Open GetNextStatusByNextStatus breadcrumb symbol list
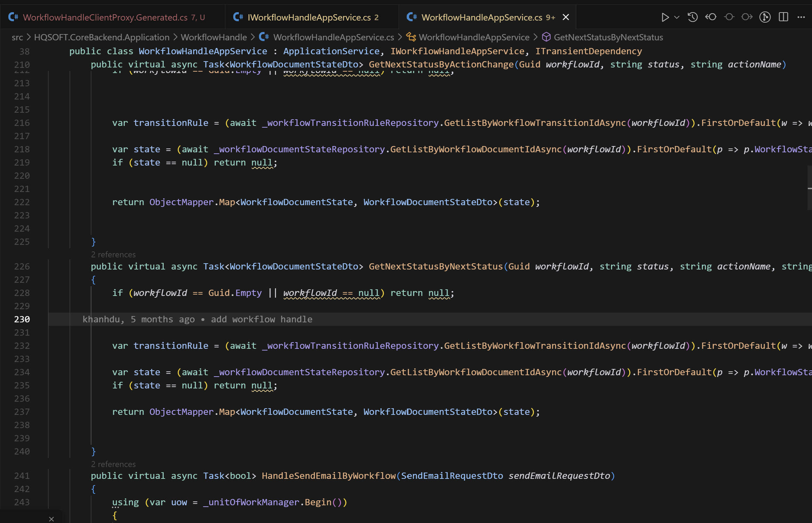This screenshot has height=523, width=812. click(x=608, y=37)
